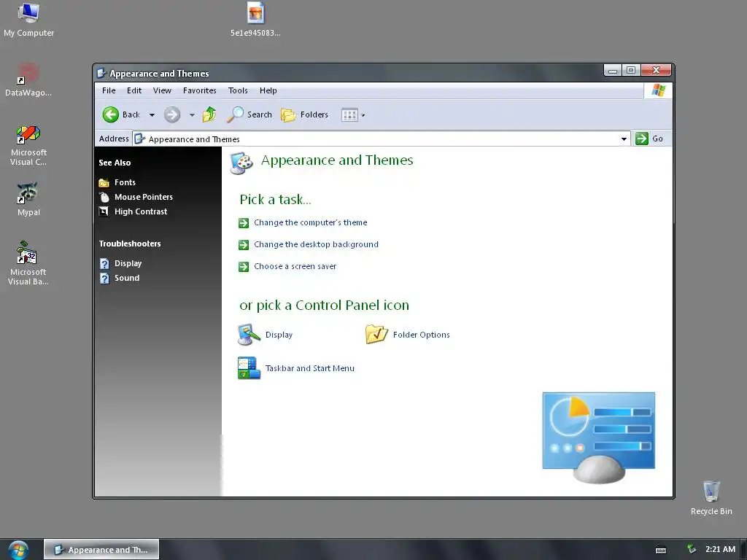
Task: Click arrow icon beside Change the computer's theme
Action: [244, 223]
